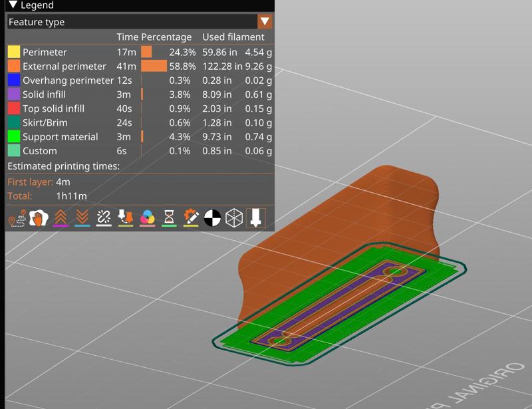Toggle center of gravity marker
Screen dimensions: 532x409
(x=212, y=218)
